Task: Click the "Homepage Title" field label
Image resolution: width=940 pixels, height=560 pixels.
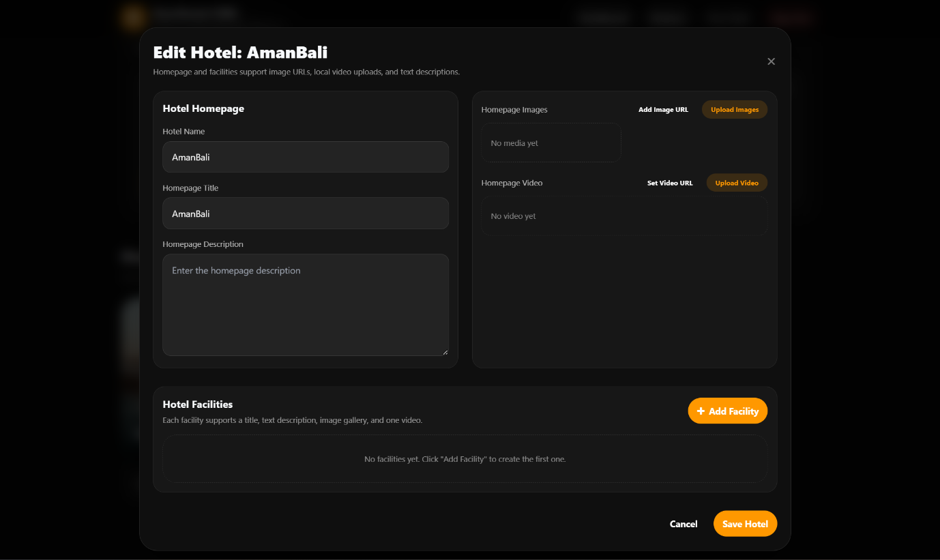Action: tap(190, 188)
